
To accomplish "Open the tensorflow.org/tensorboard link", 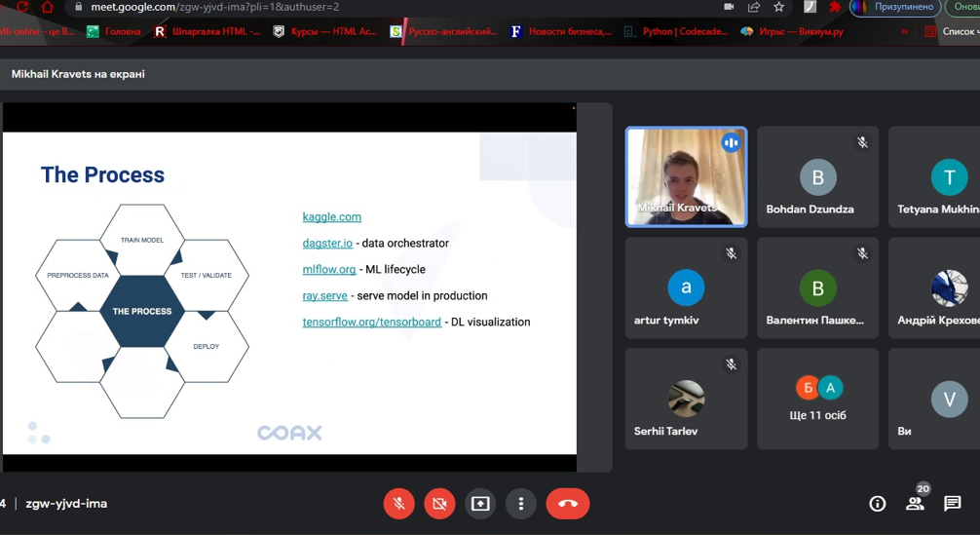I will click(371, 322).
